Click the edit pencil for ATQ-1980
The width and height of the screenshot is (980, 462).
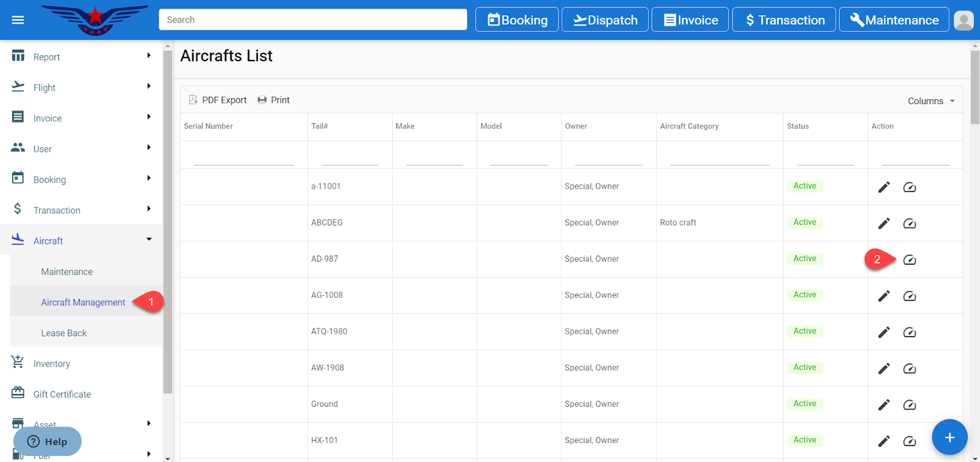click(x=883, y=332)
